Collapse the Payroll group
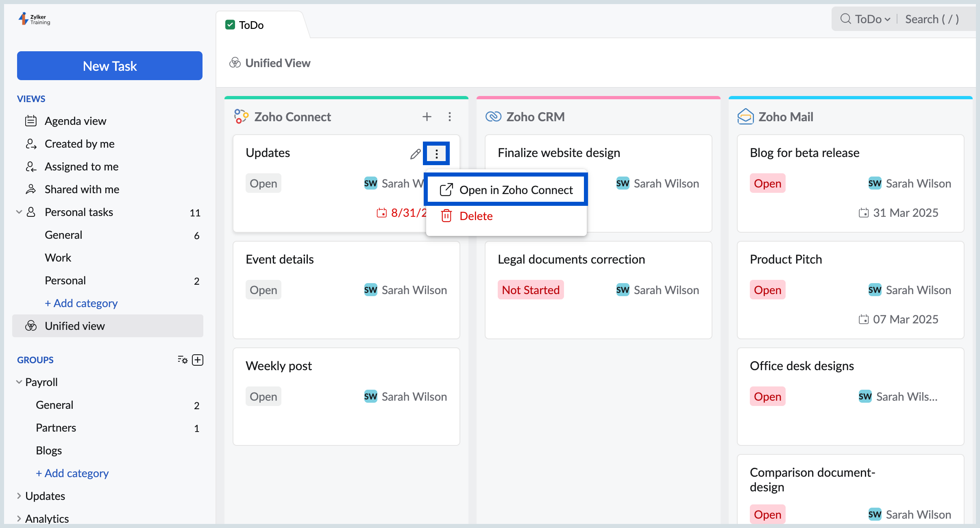Screen dimensions: 980x528 pos(19,382)
